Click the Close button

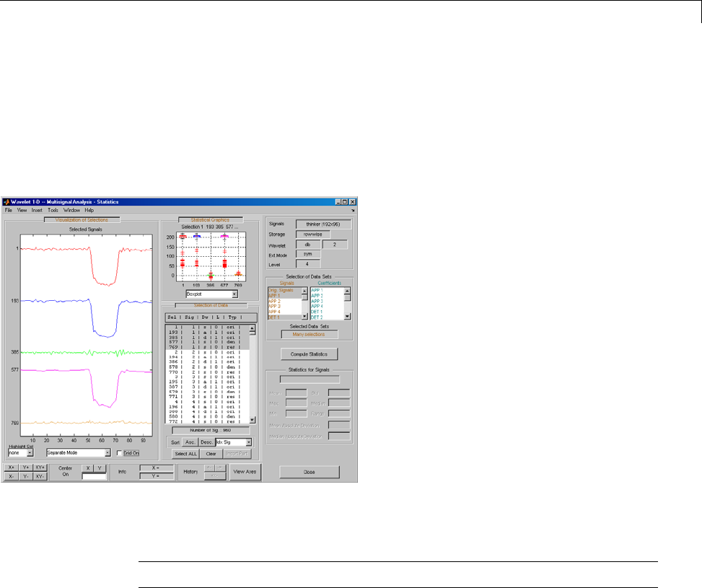tap(309, 472)
